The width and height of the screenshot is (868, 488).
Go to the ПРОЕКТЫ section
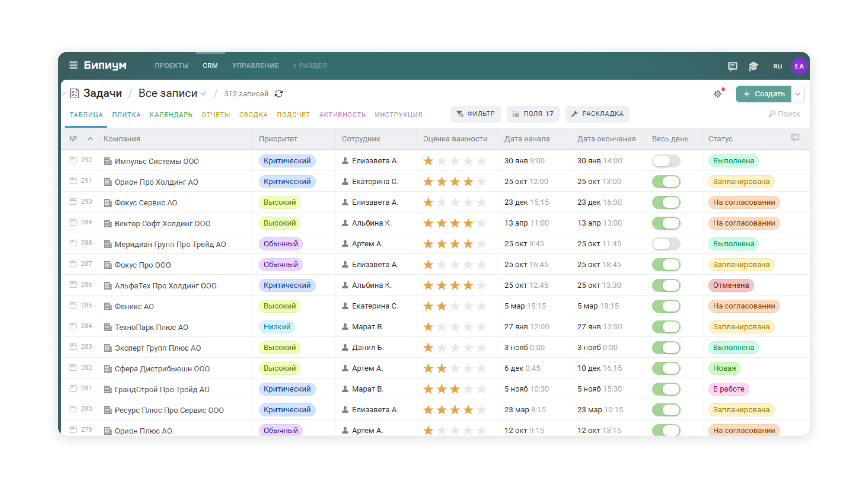(x=171, y=66)
